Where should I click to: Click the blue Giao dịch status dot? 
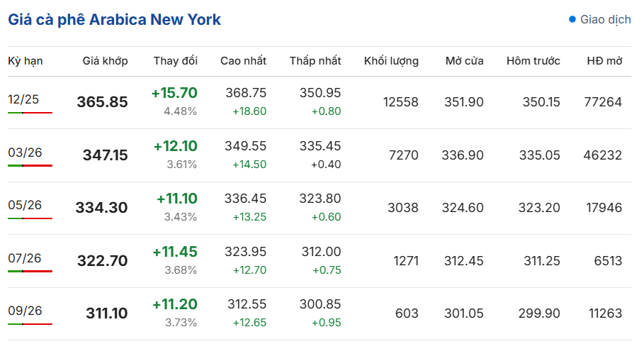click(572, 19)
